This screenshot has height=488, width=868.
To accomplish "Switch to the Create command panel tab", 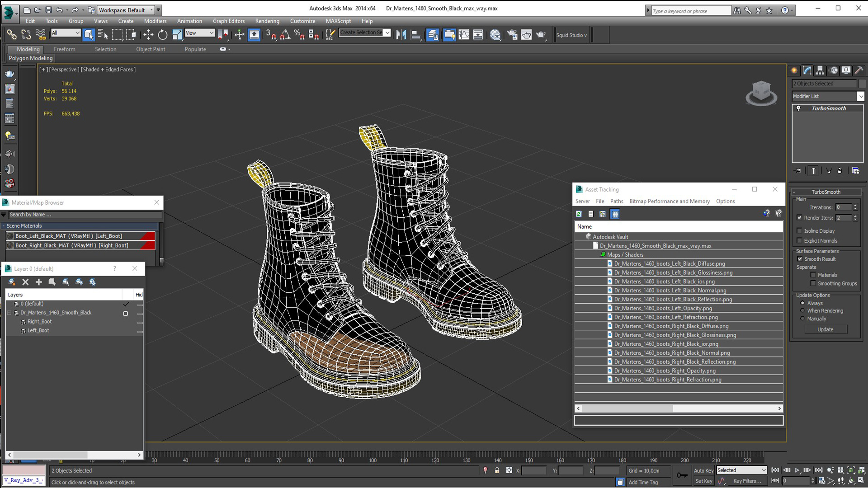I will coord(794,70).
